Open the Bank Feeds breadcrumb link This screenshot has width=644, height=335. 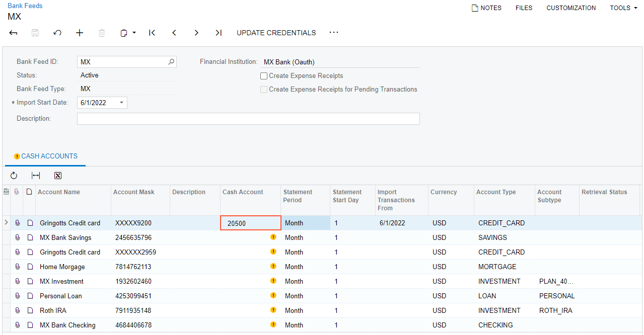point(25,6)
